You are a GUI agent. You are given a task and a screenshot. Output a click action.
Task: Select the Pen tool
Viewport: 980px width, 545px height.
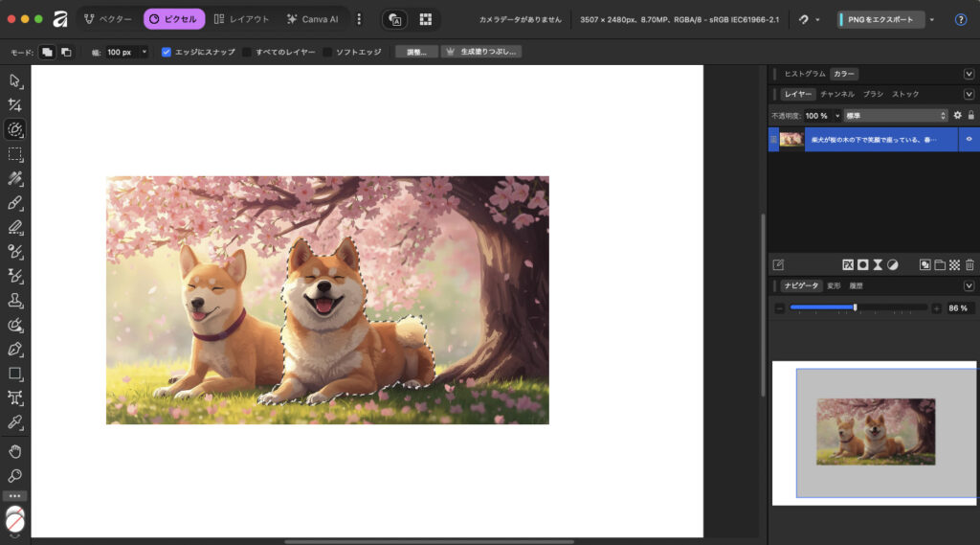pyautogui.click(x=14, y=350)
